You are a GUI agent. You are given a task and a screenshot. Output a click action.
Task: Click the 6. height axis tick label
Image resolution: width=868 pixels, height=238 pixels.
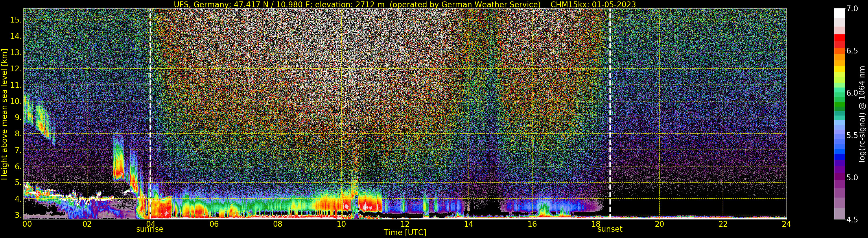[18, 167]
